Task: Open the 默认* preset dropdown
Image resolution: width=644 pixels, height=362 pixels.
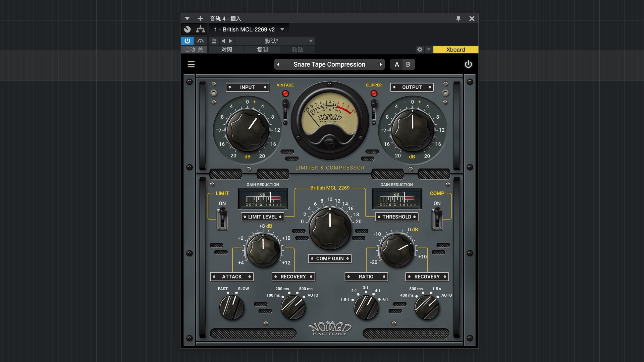Action: click(275, 41)
